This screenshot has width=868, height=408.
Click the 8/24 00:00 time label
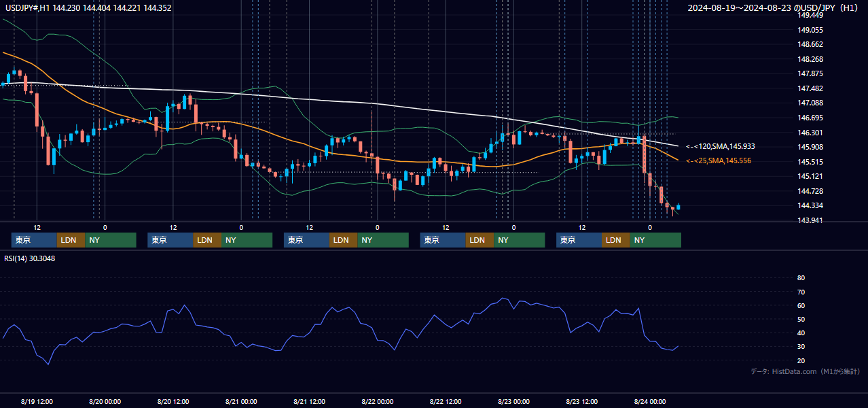pos(649,401)
